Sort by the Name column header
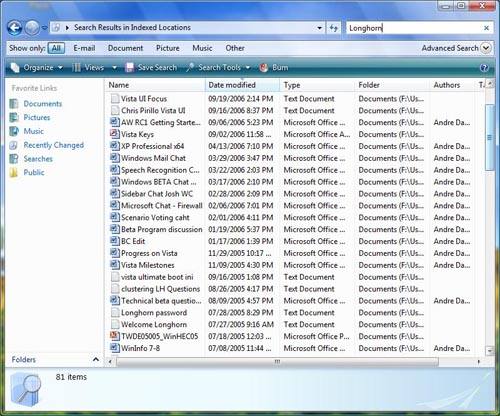The height and width of the screenshot is (416, 500). click(155, 85)
